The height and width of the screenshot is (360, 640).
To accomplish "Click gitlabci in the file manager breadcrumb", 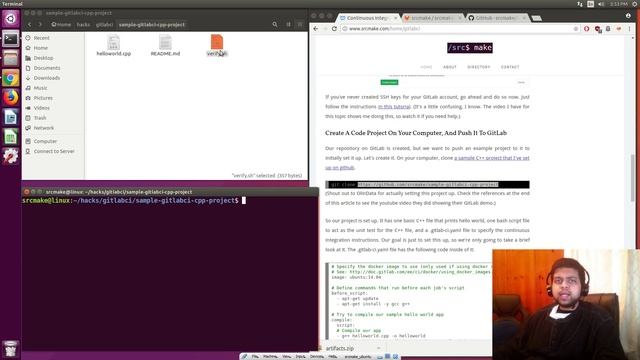I will [104, 24].
